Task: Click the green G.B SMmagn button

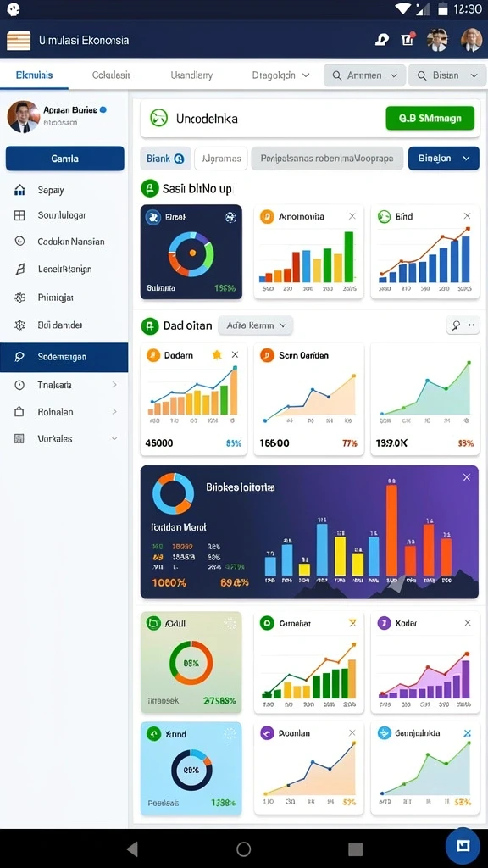Action: point(430,118)
